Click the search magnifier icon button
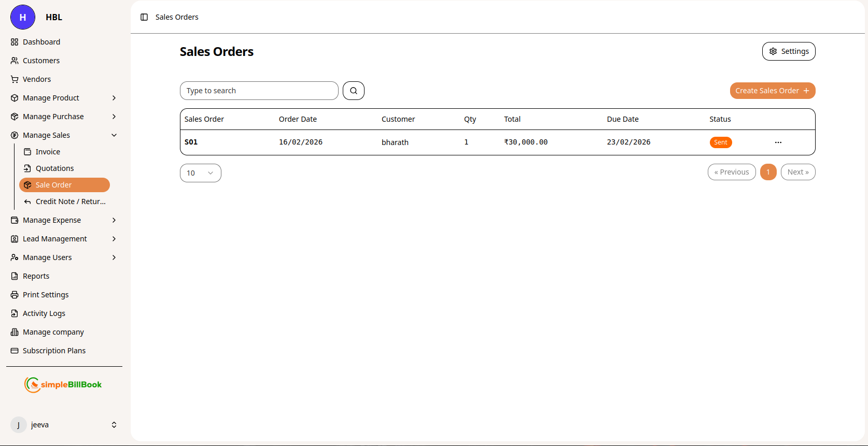Image resolution: width=868 pixels, height=446 pixels. click(x=353, y=91)
